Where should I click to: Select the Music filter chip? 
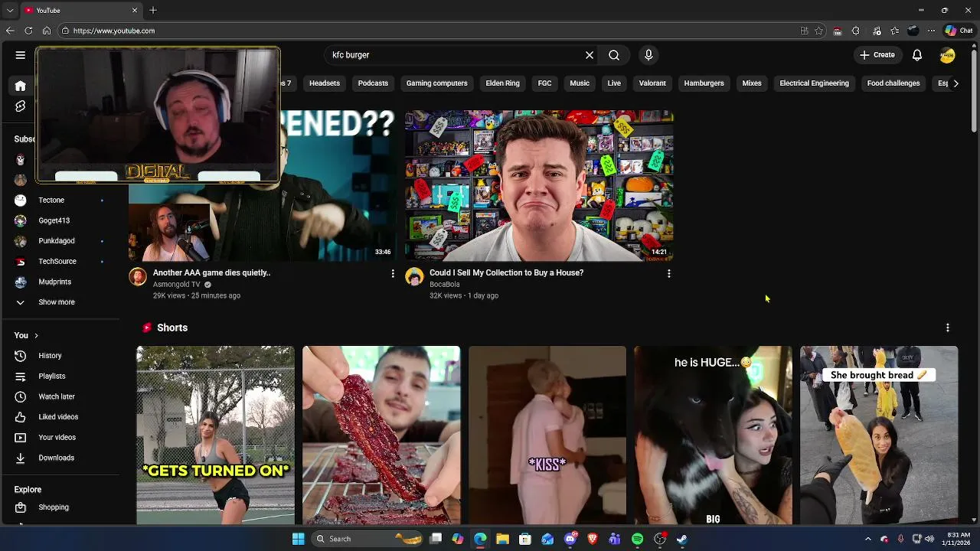[580, 83]
